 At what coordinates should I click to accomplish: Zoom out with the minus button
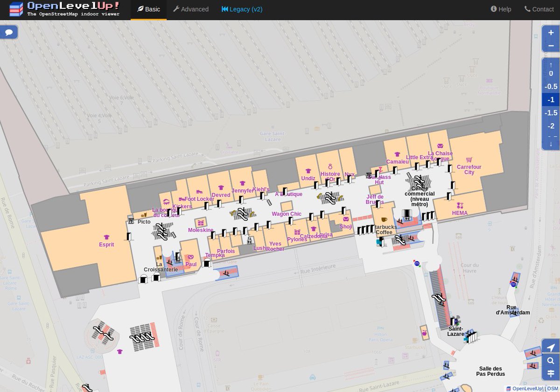(x=551, y=45)
